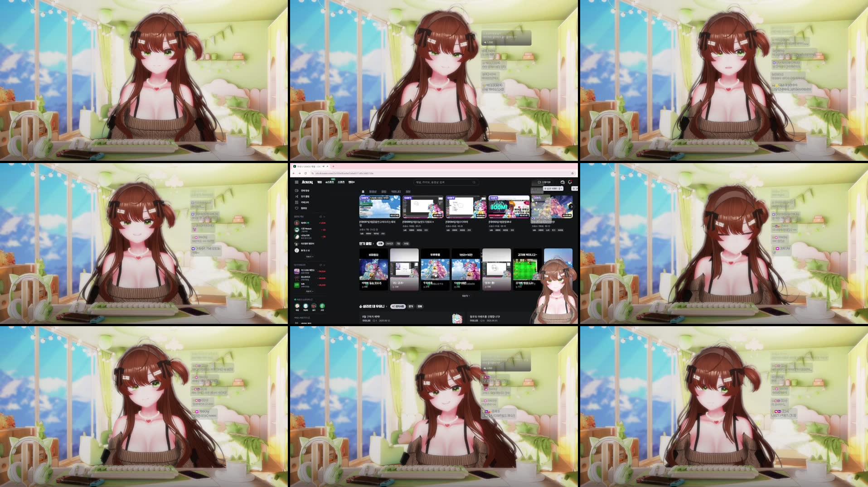868x487 pixels.
Task: Open the 비파동요 clip card
Action: coord(373,269)
